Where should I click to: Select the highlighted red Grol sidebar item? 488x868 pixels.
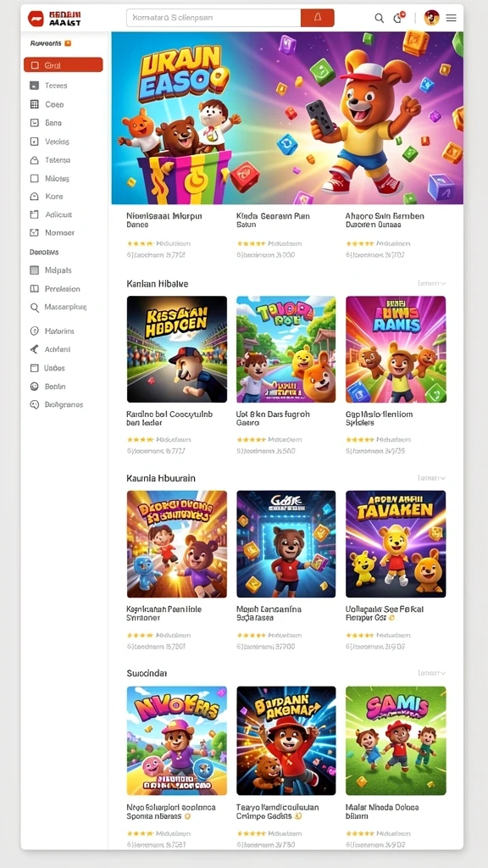point(63,64)
